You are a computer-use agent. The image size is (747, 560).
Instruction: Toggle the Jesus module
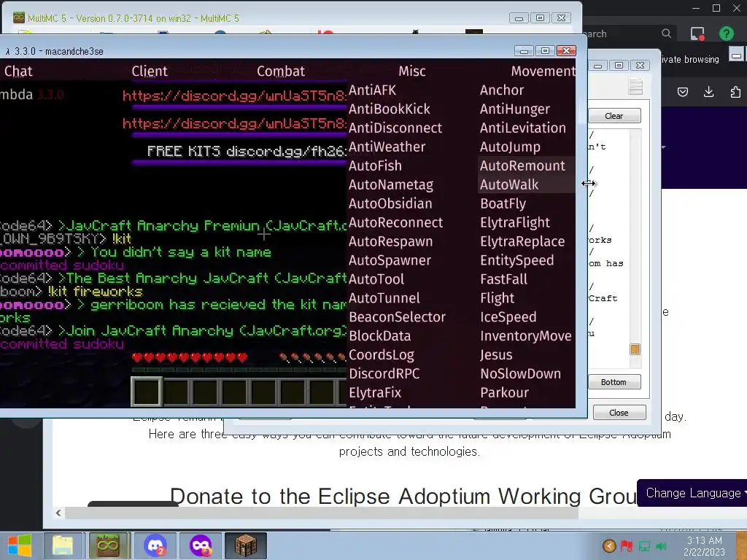[496, 355]
